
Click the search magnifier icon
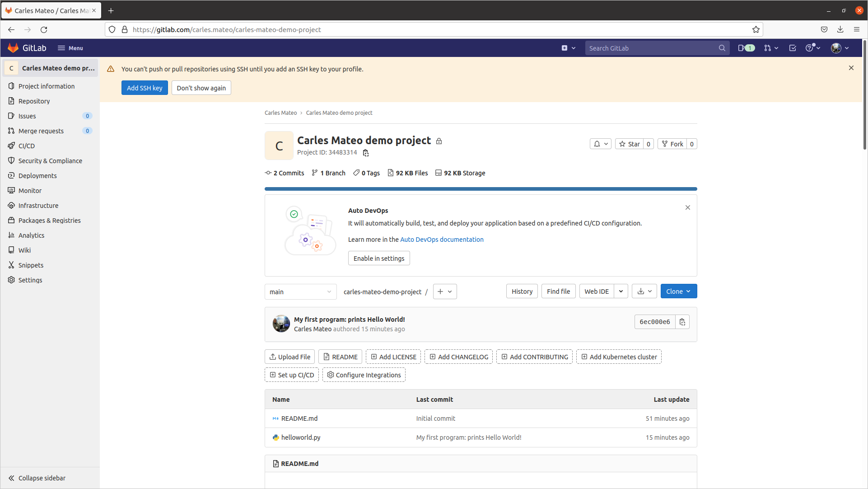tap(722, 48)
